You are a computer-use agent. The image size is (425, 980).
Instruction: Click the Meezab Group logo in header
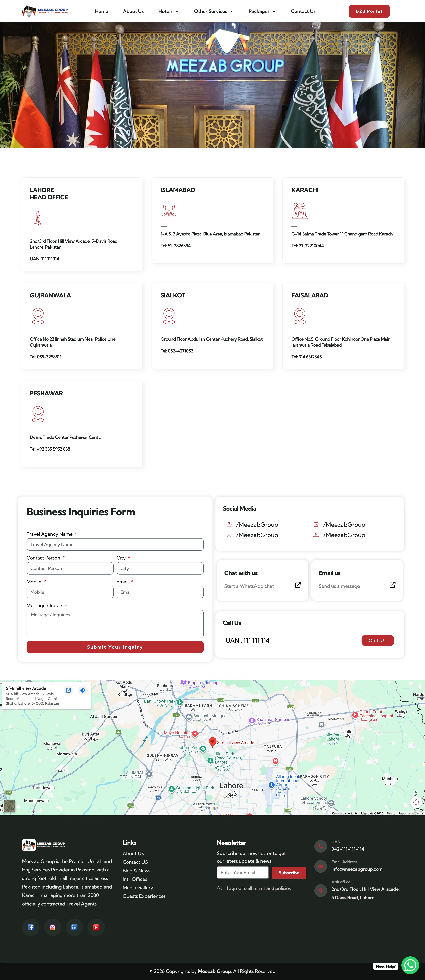45,11
